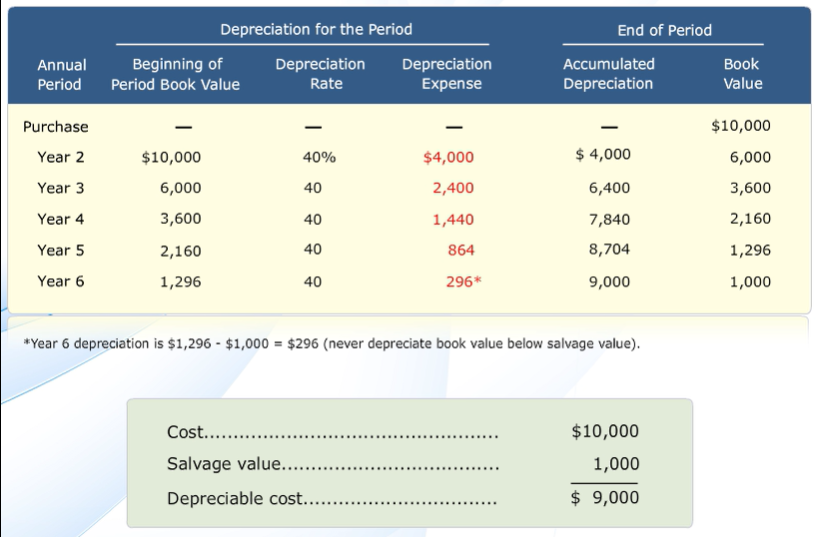
Task: Click the Year 4 depreciation expense 1,440
Action: (x=453, y=219)
